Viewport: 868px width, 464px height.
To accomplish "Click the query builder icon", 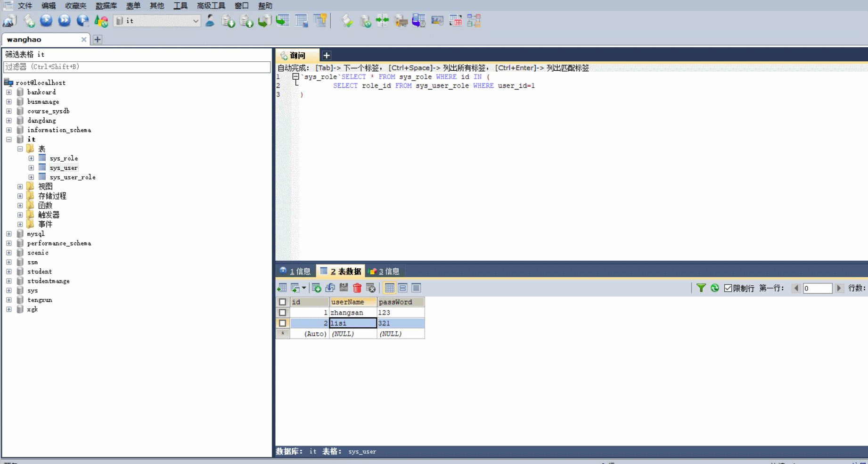I will click(455, 21).
